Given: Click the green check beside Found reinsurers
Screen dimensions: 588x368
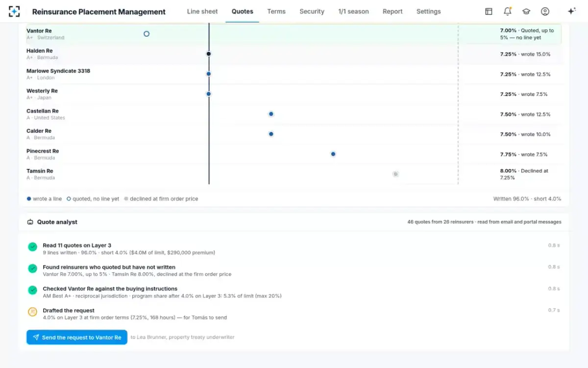Looking at the screenshot, I should click(x=32, y=268).
